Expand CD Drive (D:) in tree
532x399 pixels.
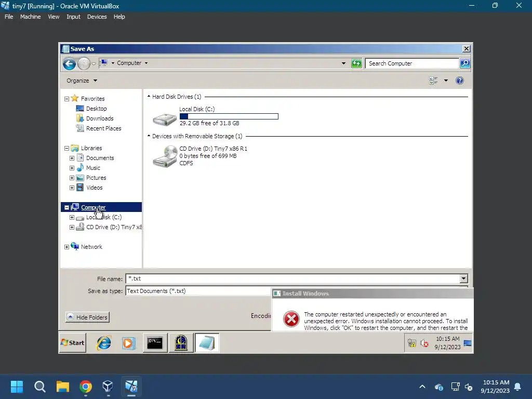[72, 228]
